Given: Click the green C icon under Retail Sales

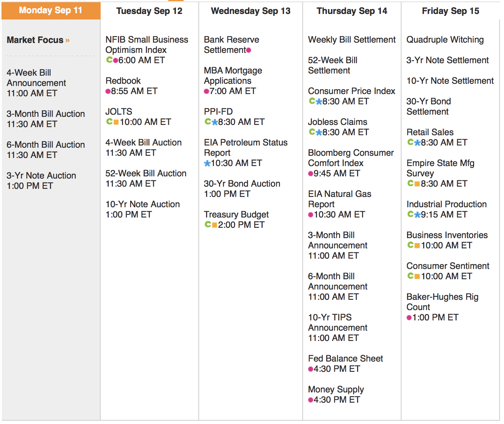Looking at the screenshot, I should coord(410,142).
